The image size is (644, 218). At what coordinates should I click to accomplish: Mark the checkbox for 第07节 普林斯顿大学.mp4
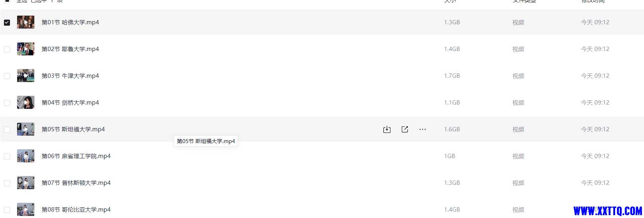(7, 183)
